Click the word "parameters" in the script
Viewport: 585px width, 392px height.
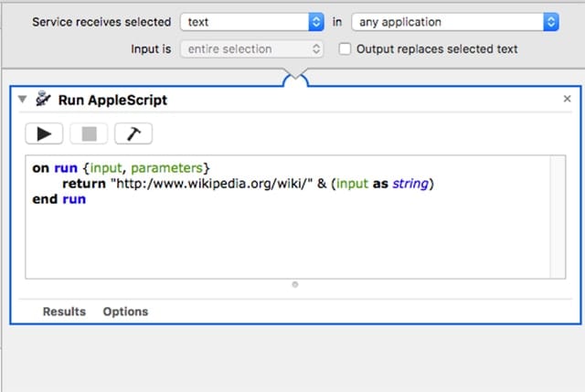point(172,168)
